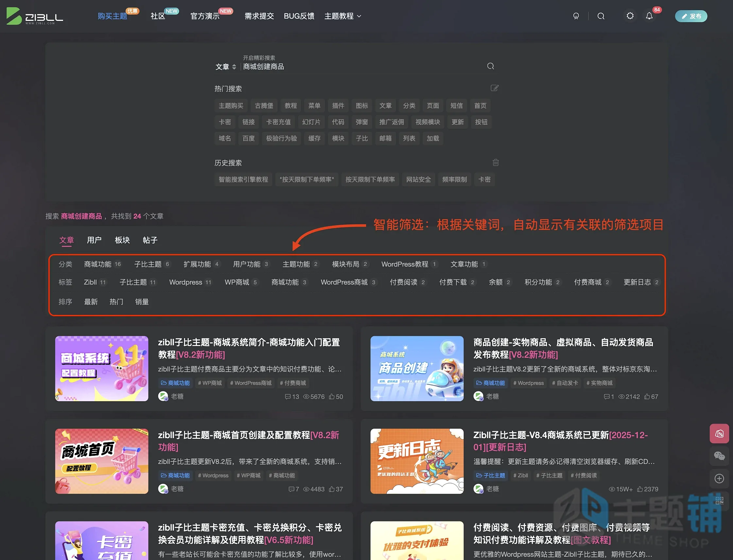Image resolution: width=733 pixels, height=560 pixels.
Task: Open article Zibll子比主题-V8.4商城系统已更新 title
Action: [x=561, y=441]
